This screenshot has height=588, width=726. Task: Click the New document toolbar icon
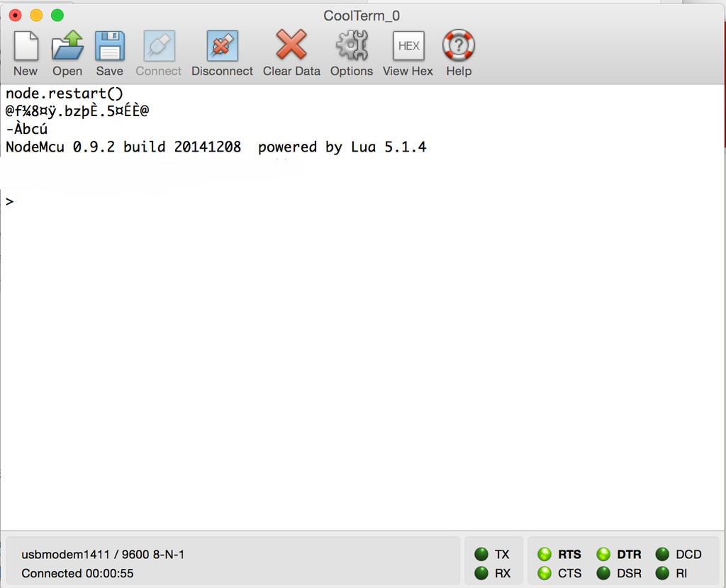[26, 46]
